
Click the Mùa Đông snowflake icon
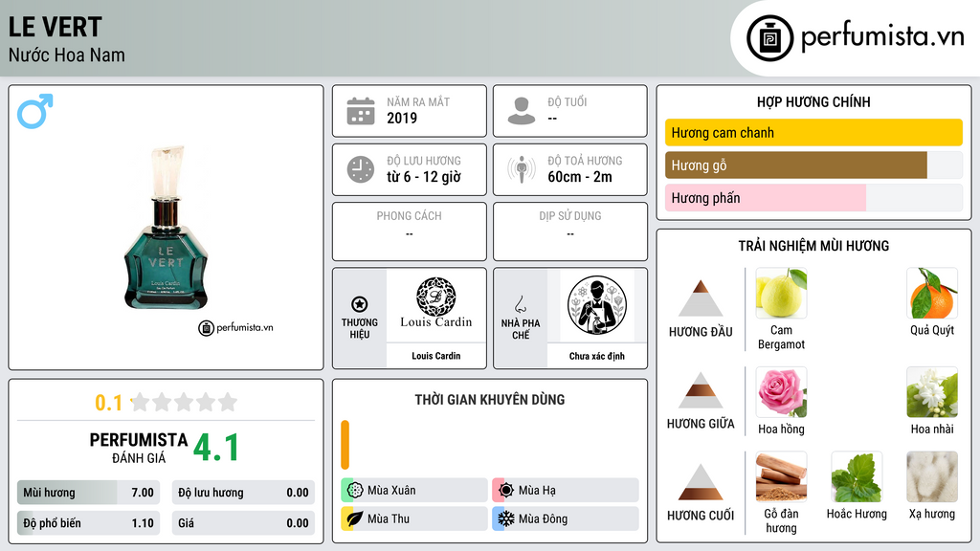[x=506, y=518]
